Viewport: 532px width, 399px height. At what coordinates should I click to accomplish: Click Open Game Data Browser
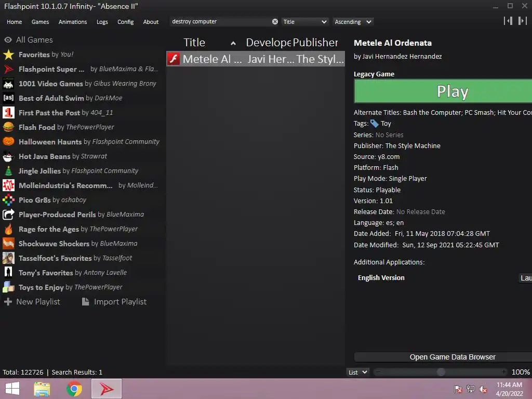[443, 357]
